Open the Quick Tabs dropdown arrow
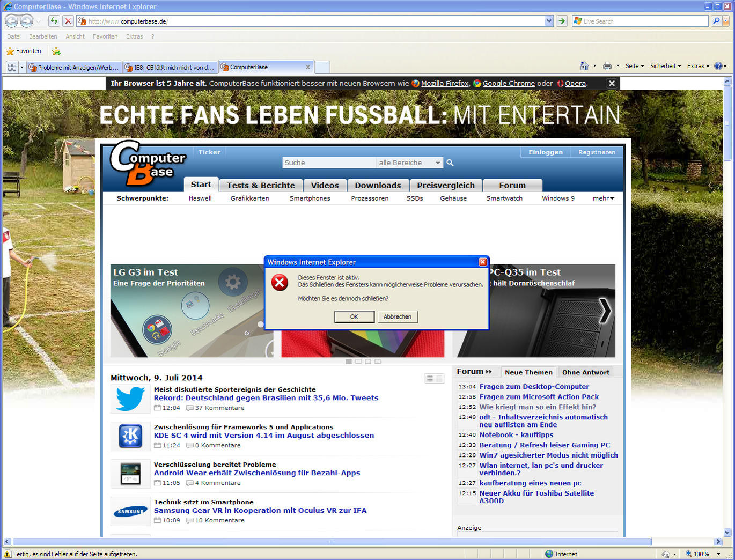 22,67
